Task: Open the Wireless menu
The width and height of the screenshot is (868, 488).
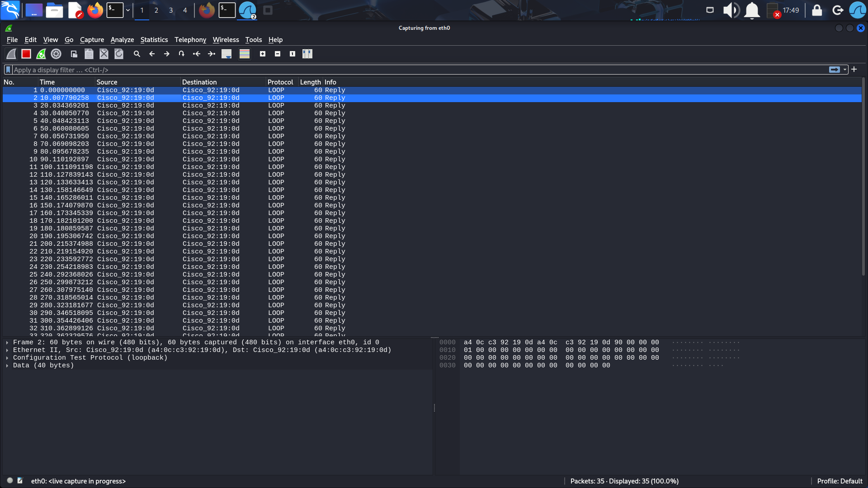Action: (226, 40)
